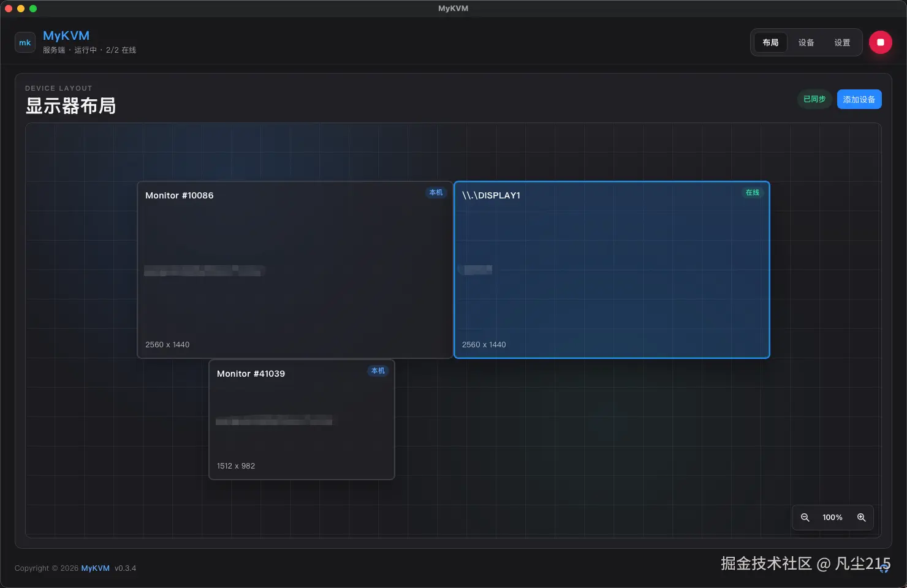Click the mk app logo icon
This screenshot has width=907, height=588.
[25, 42]
